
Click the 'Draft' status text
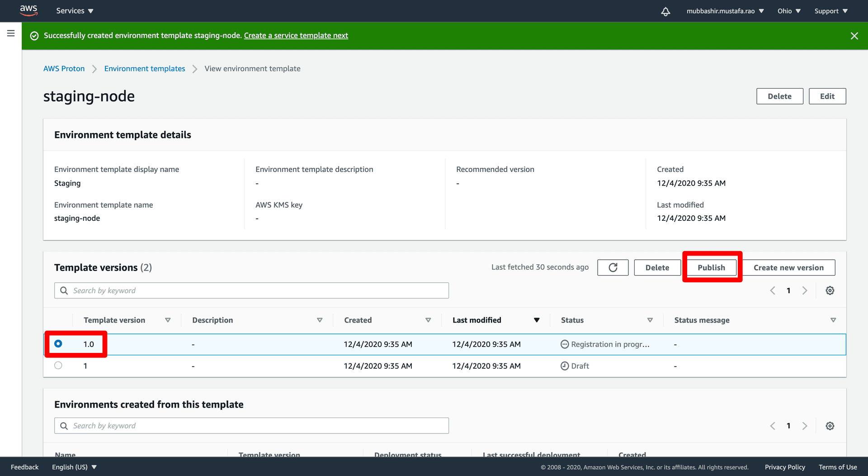click(580, 366)
